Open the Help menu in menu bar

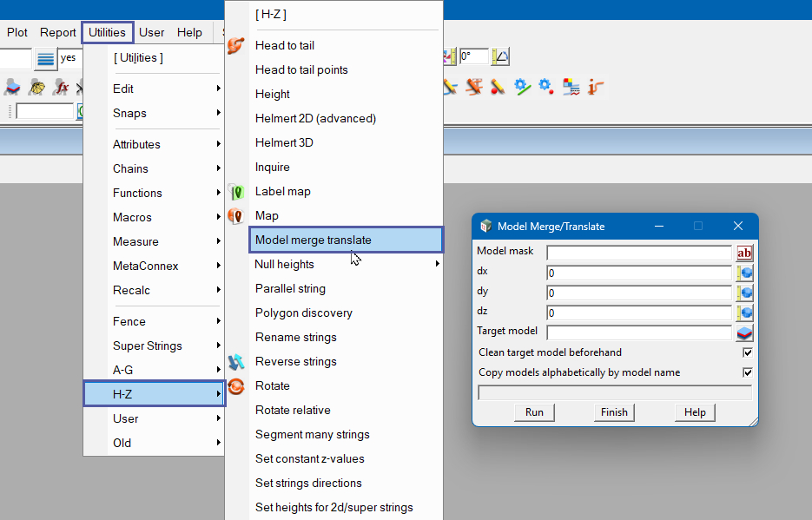click(x=189, y=32)
